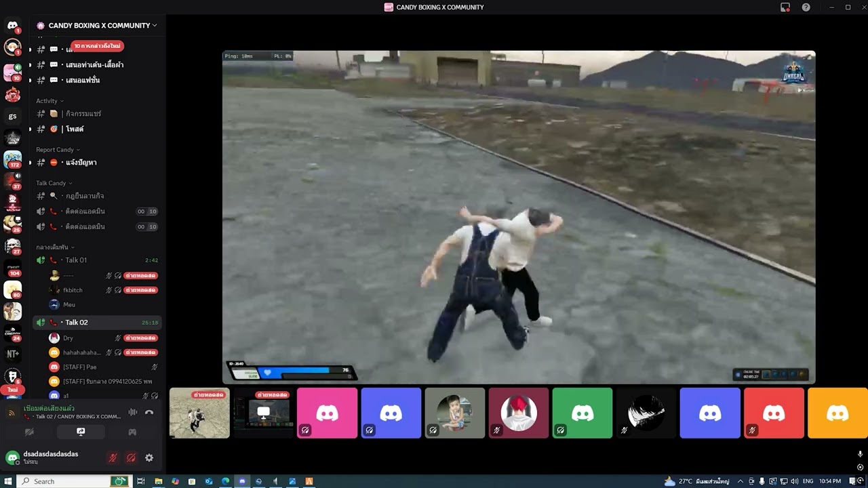
Task: Select black-and-white anime avatar tile
Action: click(x=646, y=413)
